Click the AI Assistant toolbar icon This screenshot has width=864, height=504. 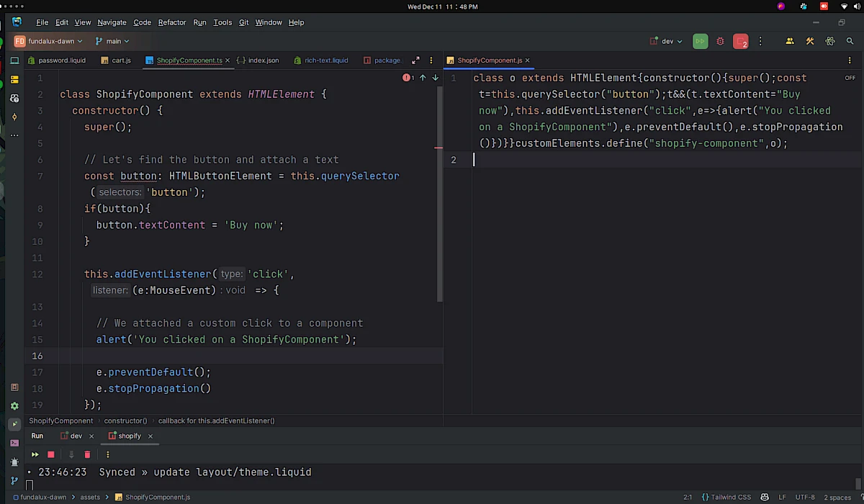829,41
